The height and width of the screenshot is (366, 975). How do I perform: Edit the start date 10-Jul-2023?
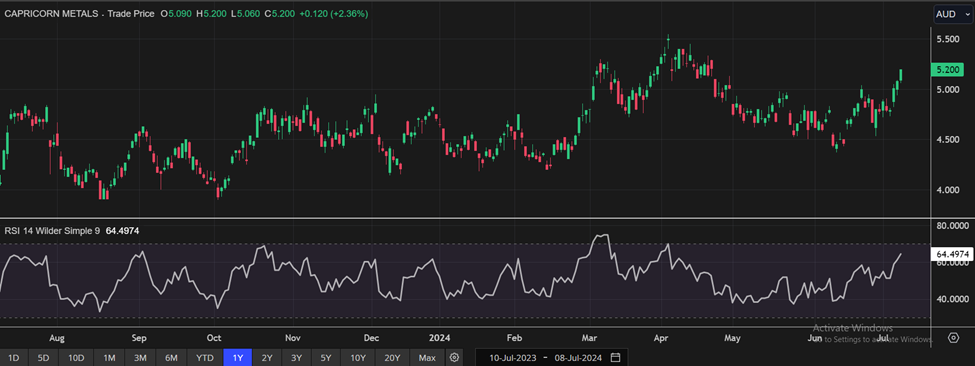(x=512, y=358)
